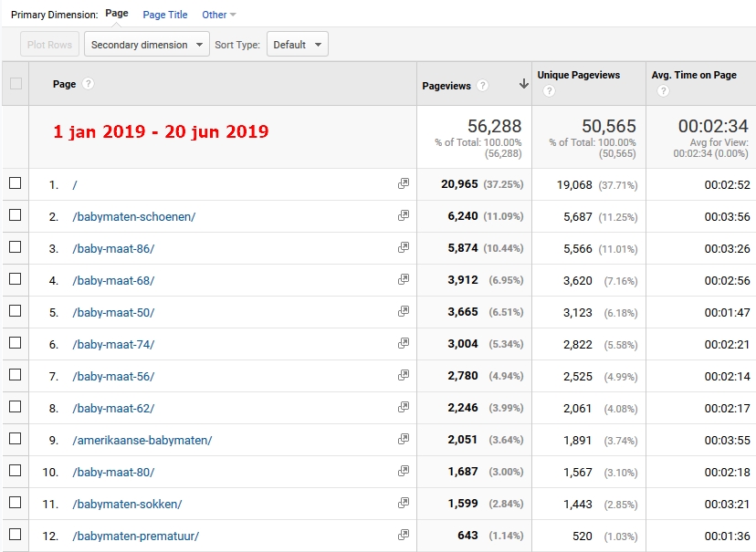Open /amerikaanse-babymaten/ page link

click(x=142, y=441)
